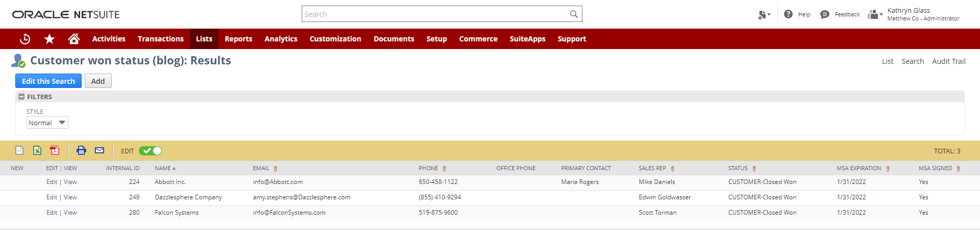The width and height of the screenshot is (980, 230).
Task: Click pencil icon next to EMAIL column
Action: pos(276,169)
